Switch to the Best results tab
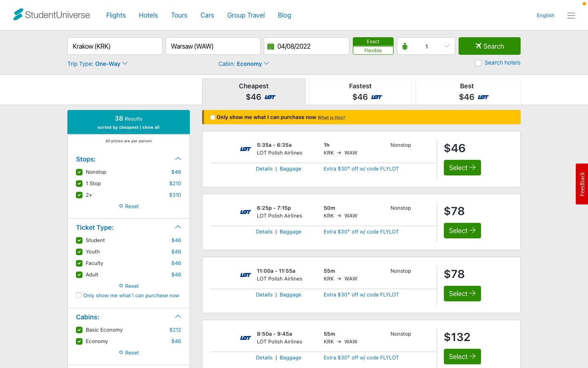The image size is (588, 368). 468,92
